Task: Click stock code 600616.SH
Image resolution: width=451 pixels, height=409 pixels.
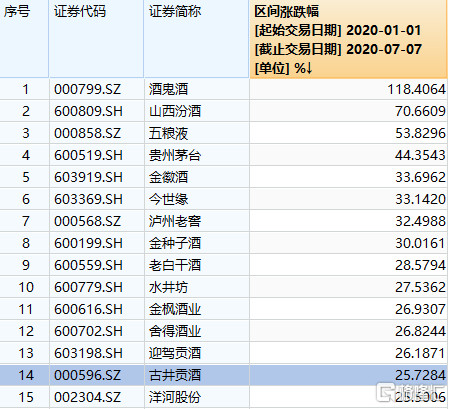Action: tap(88, 309)
